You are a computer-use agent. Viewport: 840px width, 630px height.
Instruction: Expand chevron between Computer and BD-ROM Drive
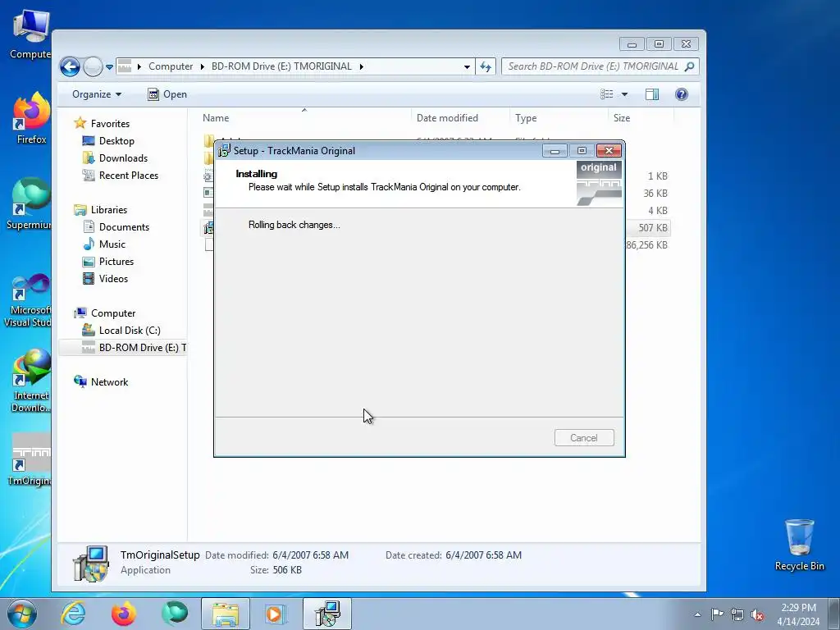pyautogui.click(x=203, y=66)
